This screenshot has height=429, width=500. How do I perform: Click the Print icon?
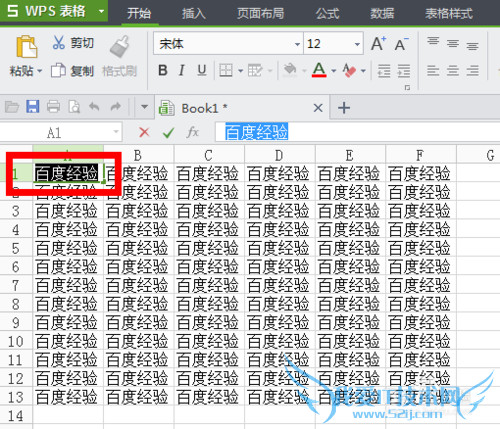53,107
